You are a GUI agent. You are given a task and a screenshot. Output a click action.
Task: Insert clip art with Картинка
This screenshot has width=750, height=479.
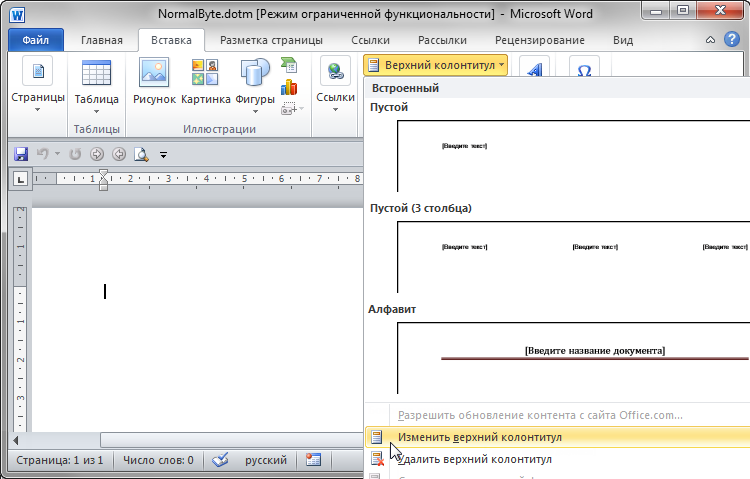coord(206,81)
